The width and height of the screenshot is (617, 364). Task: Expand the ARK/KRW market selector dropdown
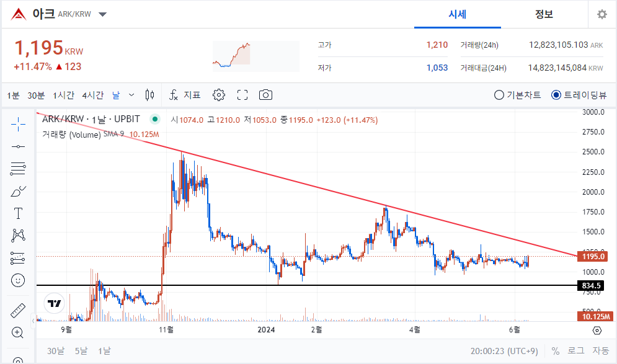(102, 14)
